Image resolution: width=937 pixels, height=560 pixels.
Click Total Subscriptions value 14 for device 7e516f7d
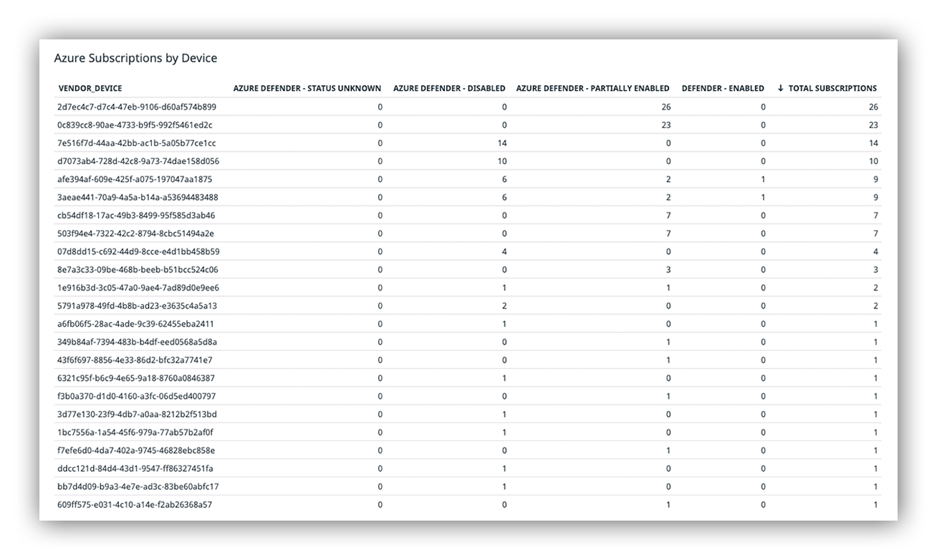click(x=873, y=143)
